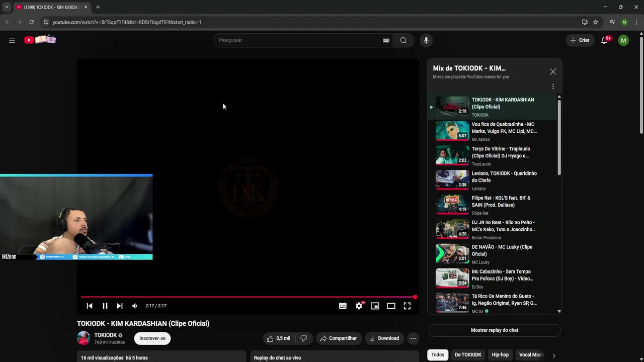Image resolution: width=644 pixels, height=362 pixels.
Task: Open more actions menu below video
Action: point(413,338)
